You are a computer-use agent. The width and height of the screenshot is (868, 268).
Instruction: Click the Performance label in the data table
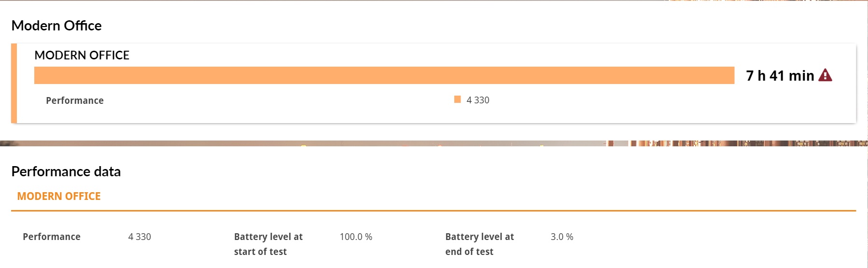tap(52, 237)
